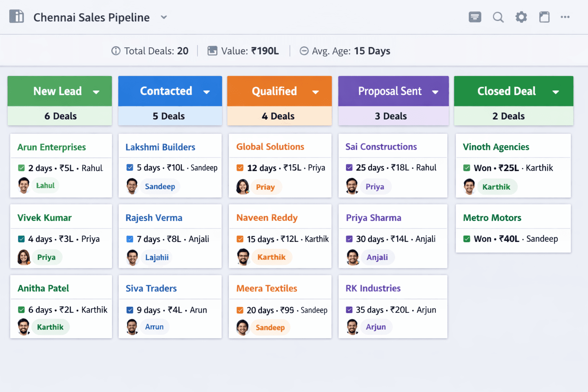Click the search icon in toolbar
The height and width of the screenshot is (392, 588).
[498, 17]
